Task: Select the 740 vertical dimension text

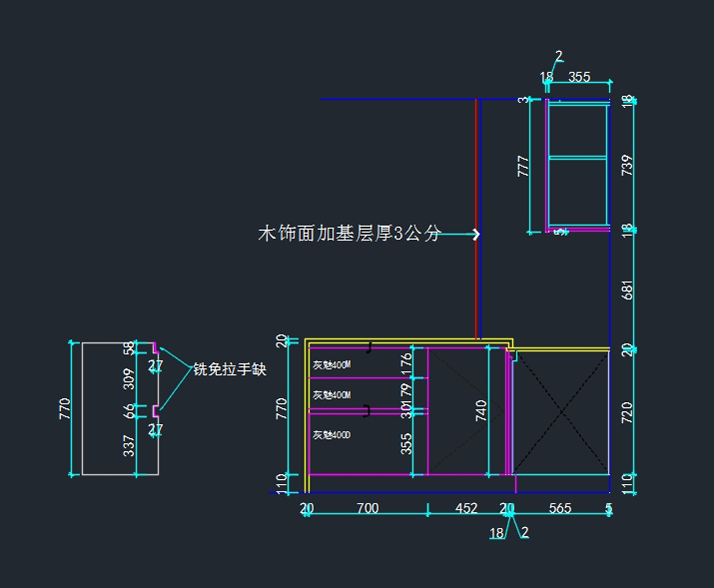Action: point(481,411)
